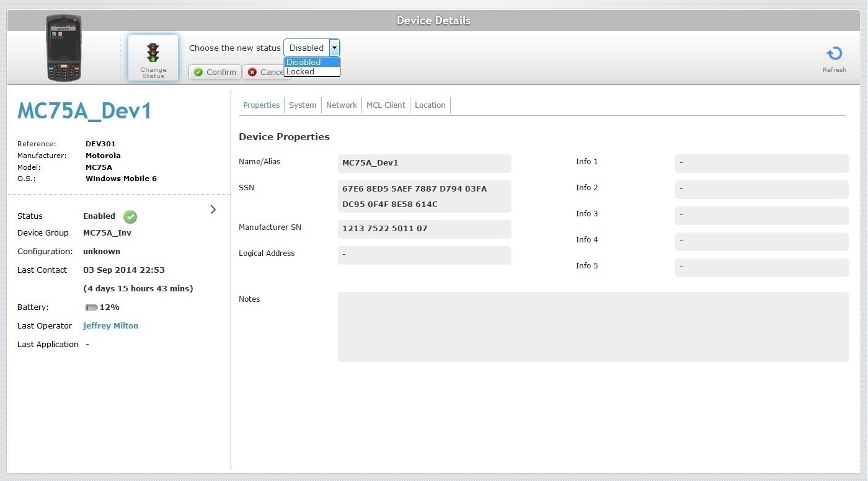
Task: Click the Info 1 field
Action: 762,164
